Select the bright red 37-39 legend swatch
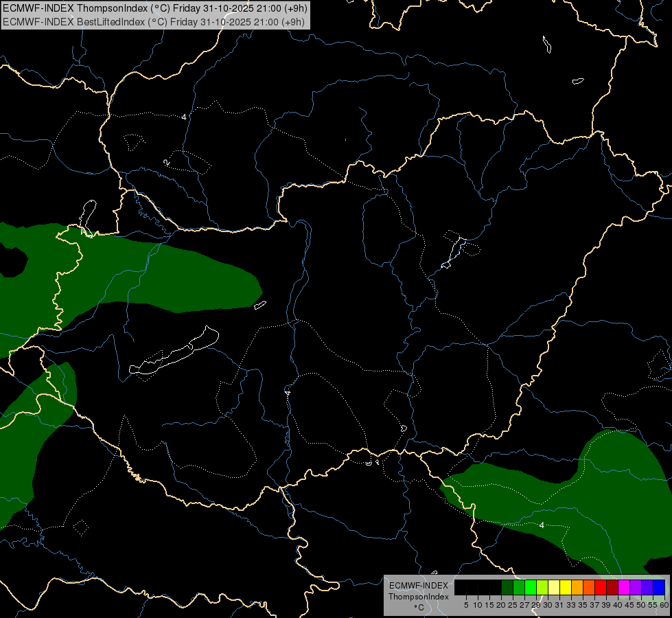The height and width of the screenshot is (618, 672). [601, 587]
